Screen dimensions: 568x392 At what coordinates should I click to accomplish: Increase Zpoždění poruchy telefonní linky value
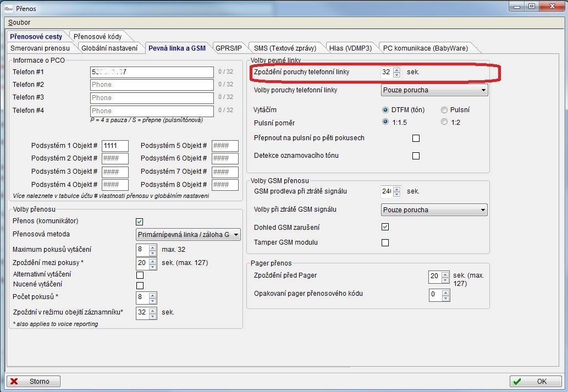(397, 70)
